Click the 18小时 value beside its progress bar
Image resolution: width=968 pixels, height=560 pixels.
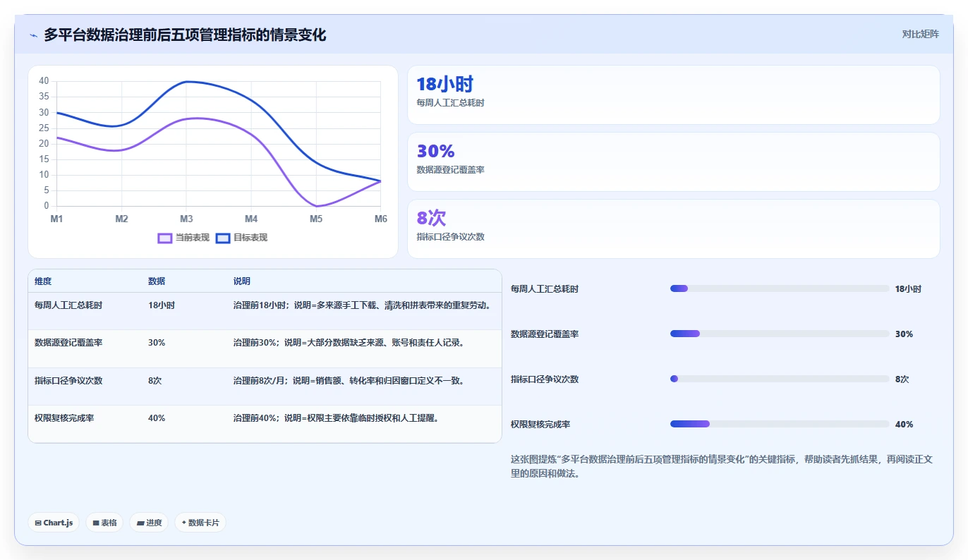[x=908, y=288]
